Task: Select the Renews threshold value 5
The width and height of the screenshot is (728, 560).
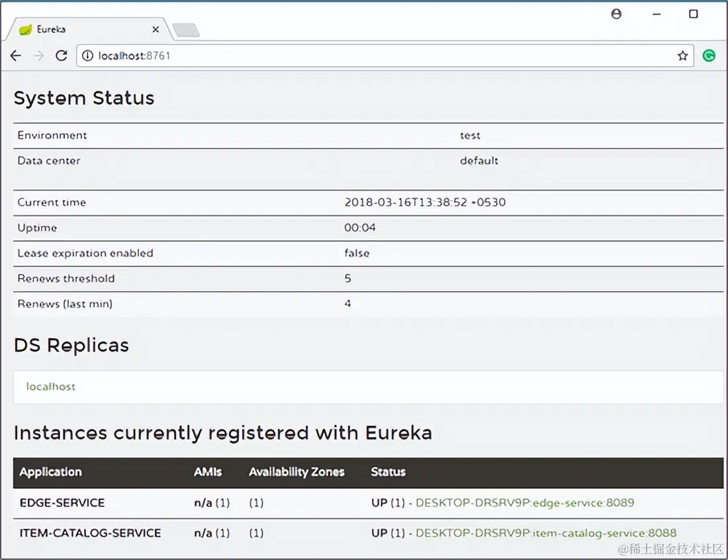Action: click(x=347, y=279)
